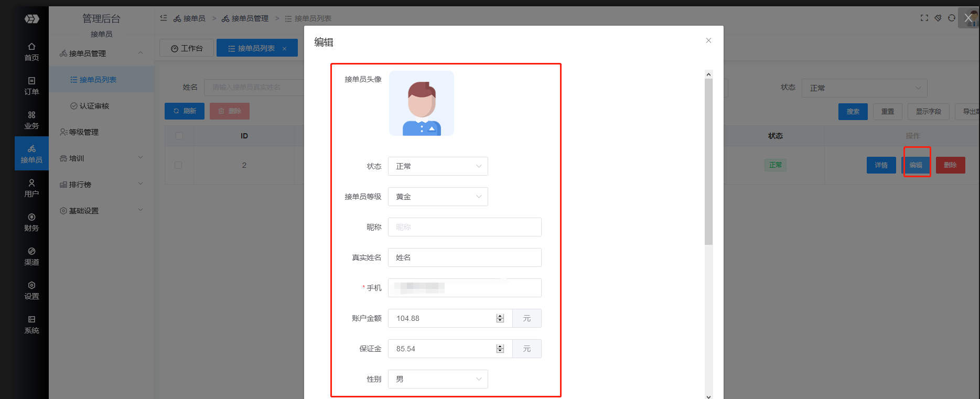980x399 pixels.
Task: Click the red 删除 button above table
Action: [x=230, y=111]
